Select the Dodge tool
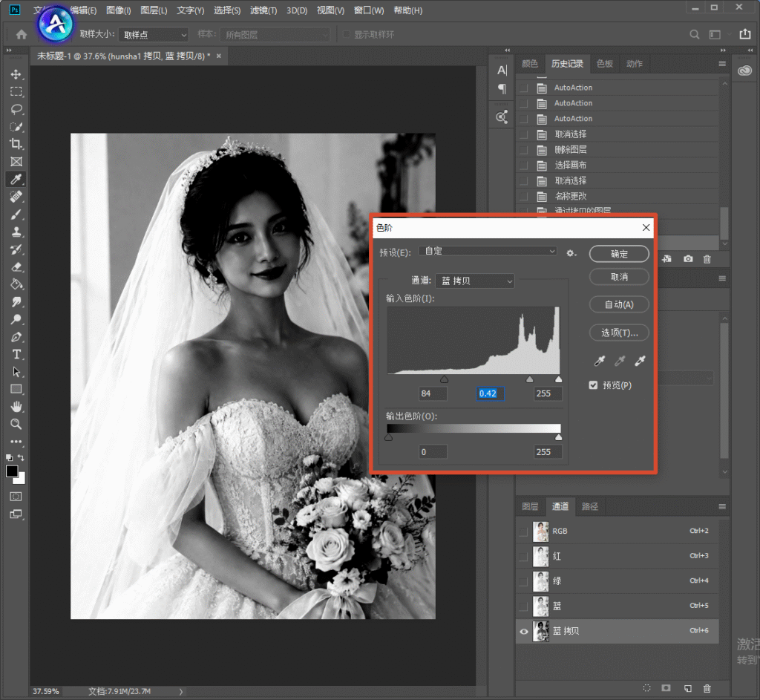This screenshot has height=700, width=760. click(x=16, y=319)
